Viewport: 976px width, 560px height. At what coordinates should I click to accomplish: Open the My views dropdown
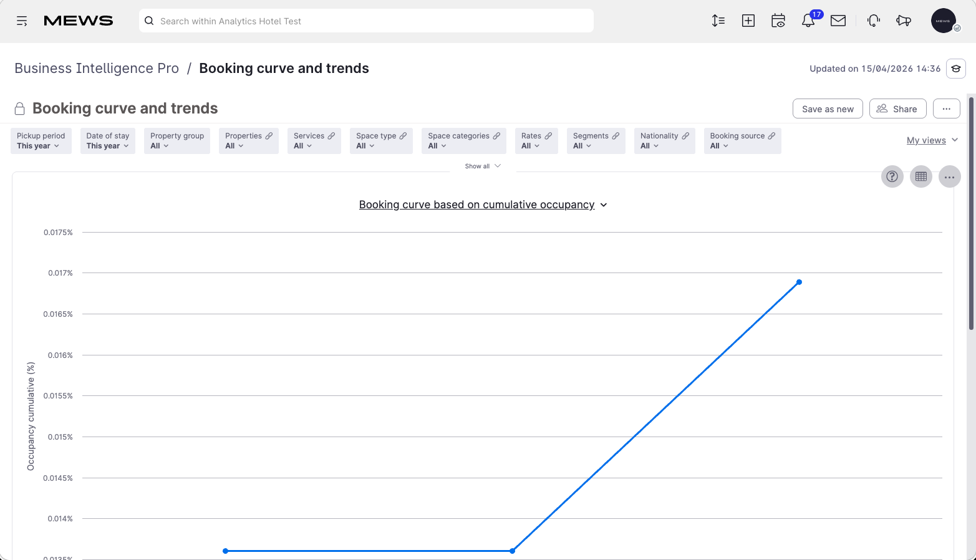pos(932,140)
